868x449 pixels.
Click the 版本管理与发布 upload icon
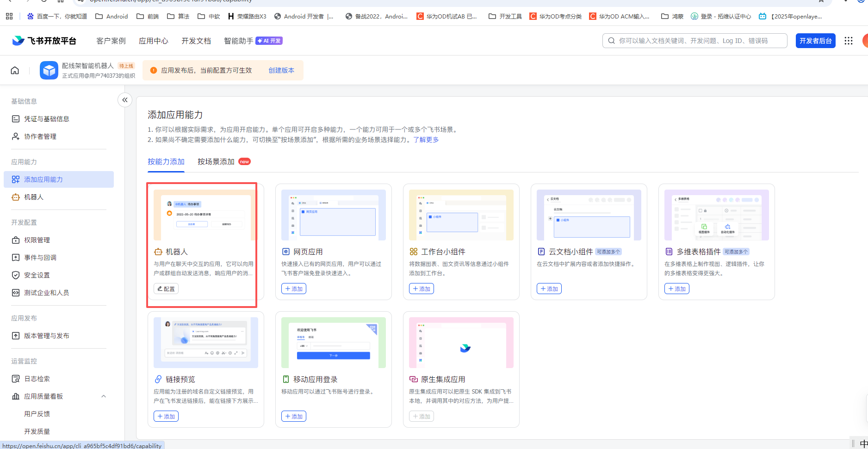point(16,336)
